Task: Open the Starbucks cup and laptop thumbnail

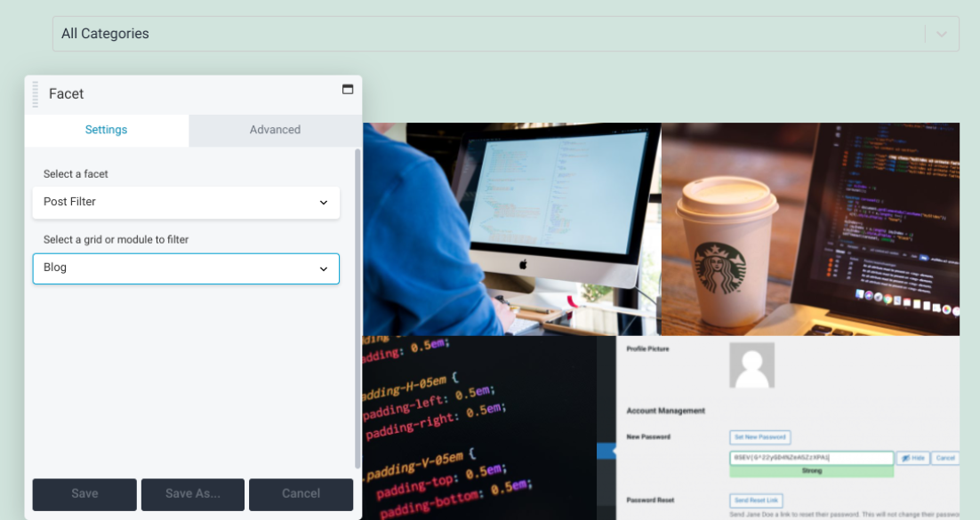Action: (811, 228)
